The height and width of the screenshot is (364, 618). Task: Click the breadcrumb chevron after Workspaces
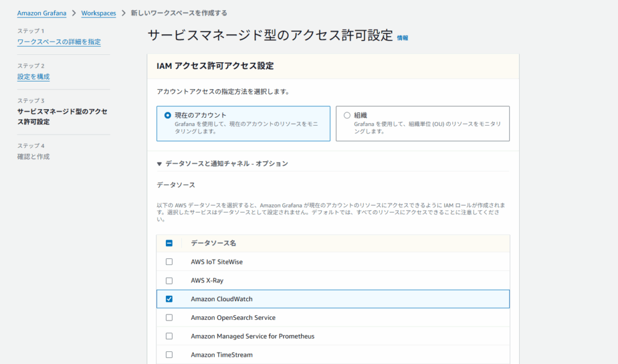pyautogui.click(x=123, y=13)
